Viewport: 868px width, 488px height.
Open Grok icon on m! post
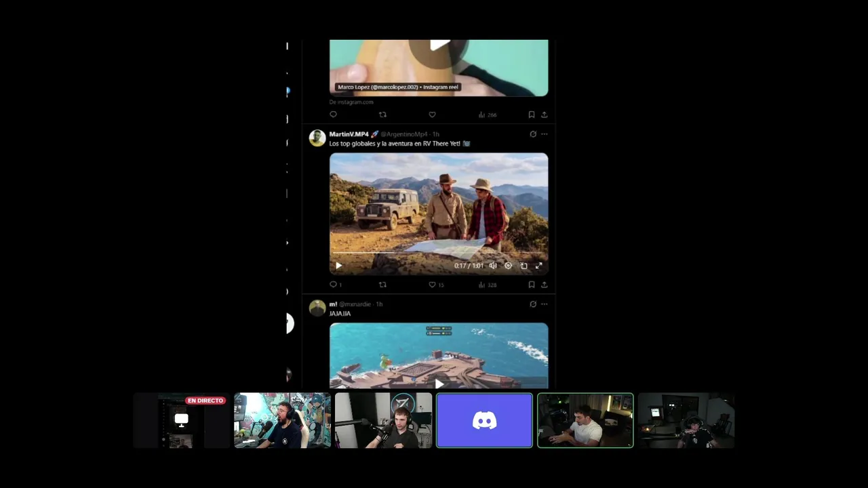(x=533, y=304)
